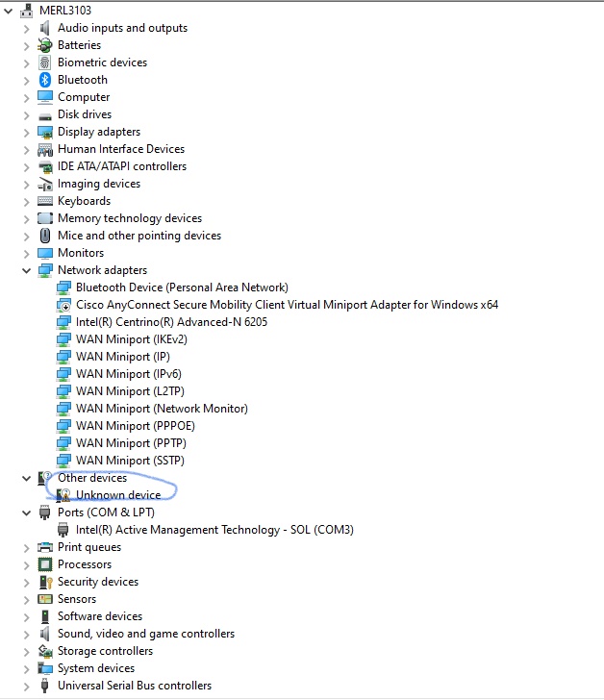The height and width of the screenshot is (700, 604).
Task: Expand the Display adapters category
Action: (26, 132)
